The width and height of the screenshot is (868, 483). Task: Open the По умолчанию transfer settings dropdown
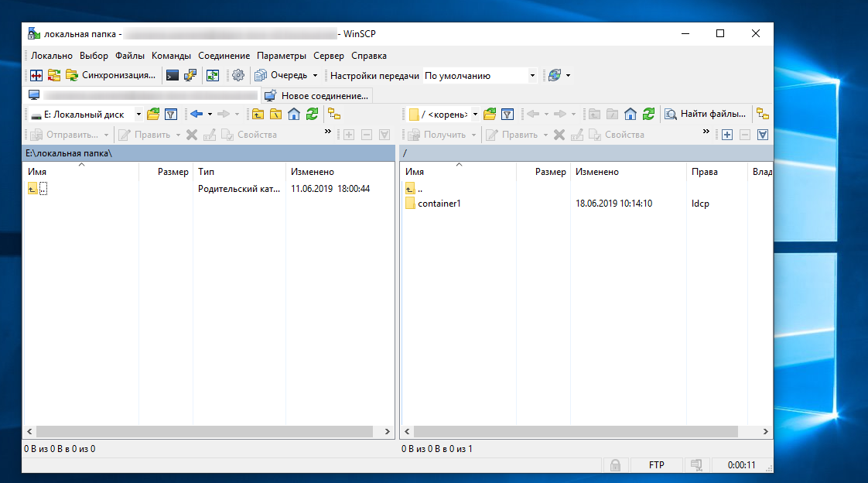[x=480, y=75]
